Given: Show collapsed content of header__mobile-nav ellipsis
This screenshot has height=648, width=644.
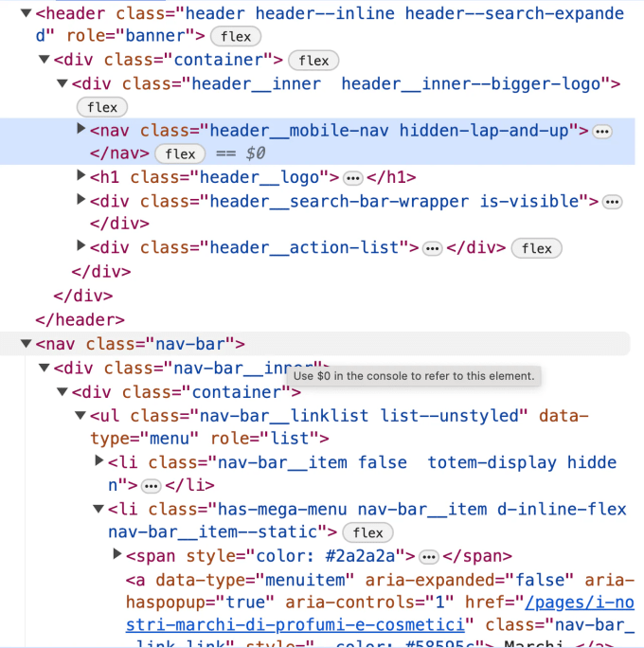Looking at the screenshot, I should pos(602,132).
